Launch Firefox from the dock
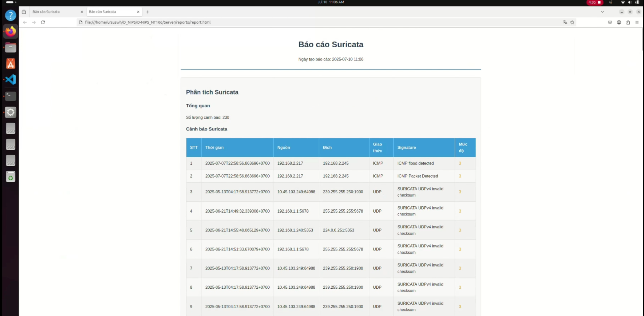The image size is (644, 316). click(x=10, y=31)
